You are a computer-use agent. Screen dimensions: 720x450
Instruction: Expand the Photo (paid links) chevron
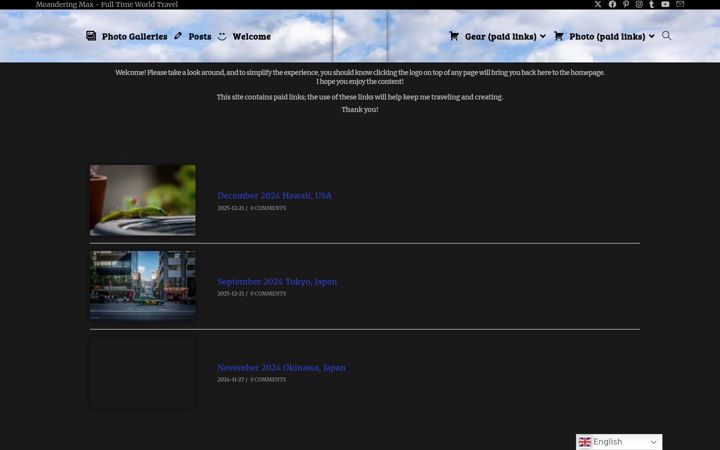click(652, 36)
